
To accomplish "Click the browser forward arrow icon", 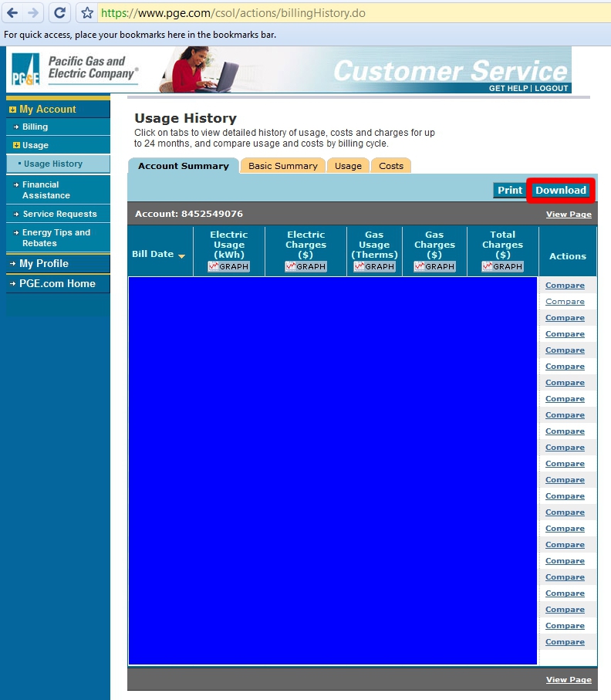I will tap(32, 13).
